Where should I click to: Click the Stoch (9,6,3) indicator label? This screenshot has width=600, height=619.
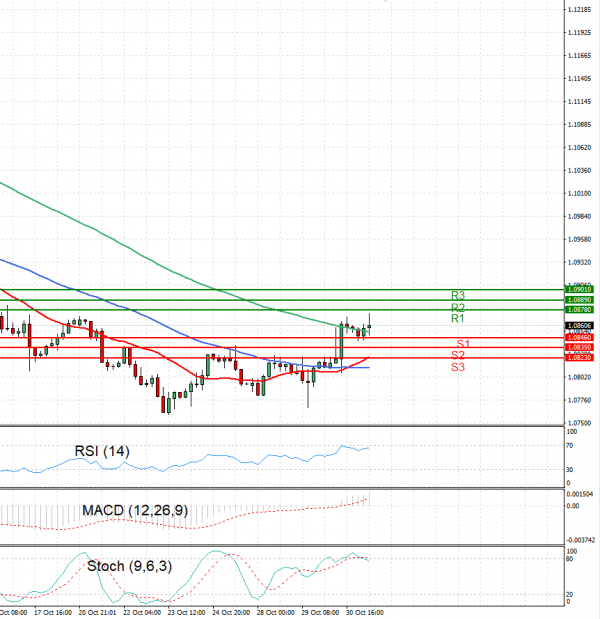pos(129,566)
